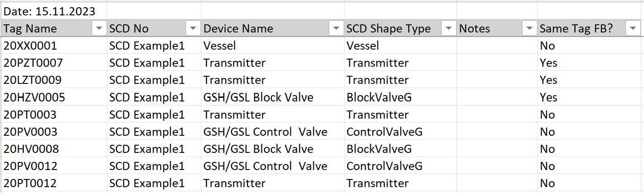
Task: Open the Same Tag FB? filter dropdown
Action: [633, 29]
